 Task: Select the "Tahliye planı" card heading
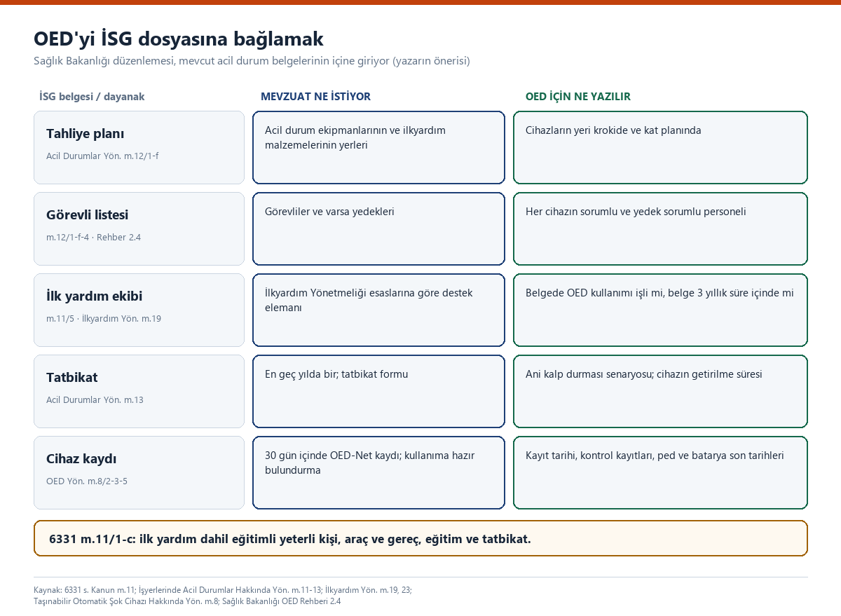[86, 134]
